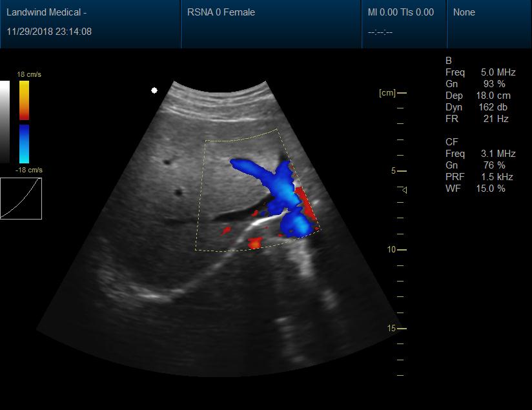Viewport: 532px width, 410px height.
Task: Click the Dep 18.0 cm parameter
Action: (x=478, y=96)
